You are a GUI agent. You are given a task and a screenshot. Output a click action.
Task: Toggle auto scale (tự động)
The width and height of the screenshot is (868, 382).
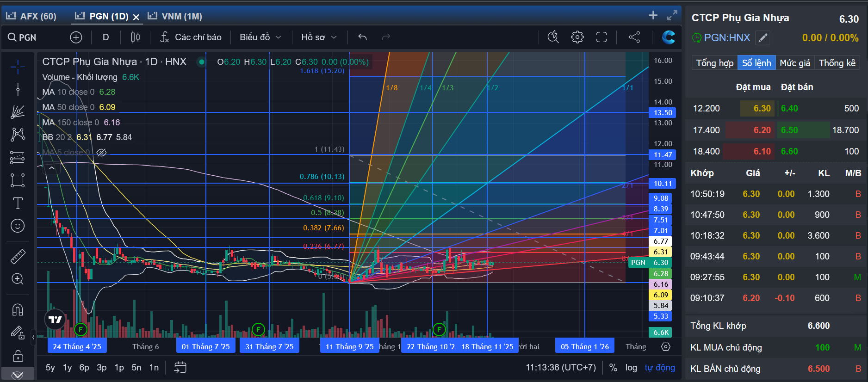pos(660,368)
